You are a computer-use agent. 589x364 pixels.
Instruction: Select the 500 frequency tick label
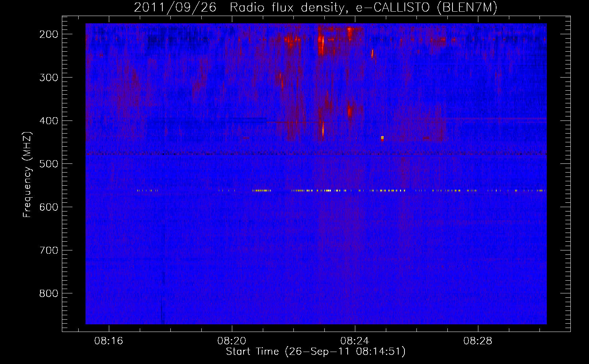tap(48, 164)
